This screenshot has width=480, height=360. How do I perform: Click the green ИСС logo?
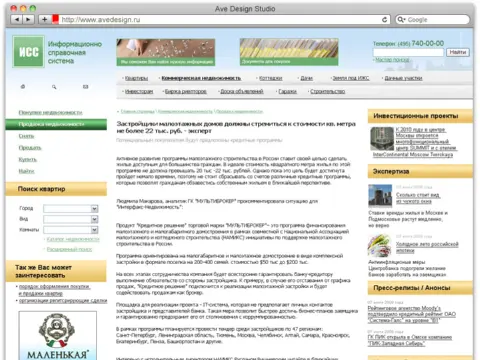(29, 52)
